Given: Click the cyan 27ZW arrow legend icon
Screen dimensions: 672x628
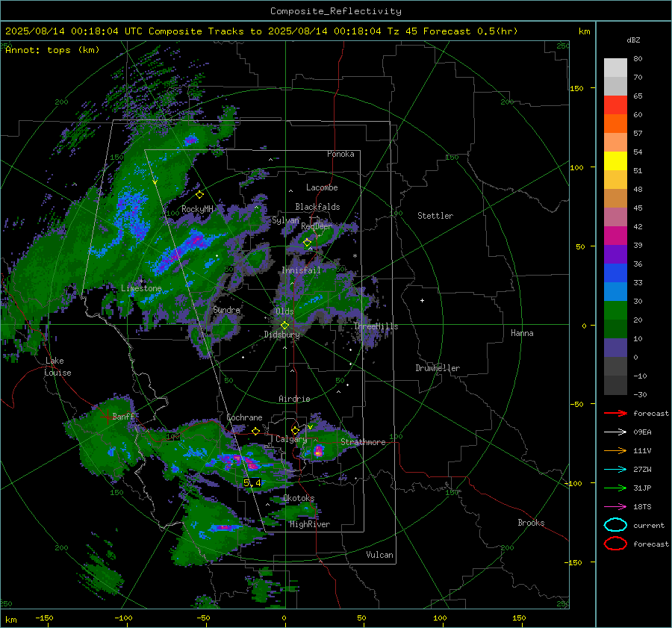Looking at the screenshot, I should pyautogui.click(x=615, y=470).
